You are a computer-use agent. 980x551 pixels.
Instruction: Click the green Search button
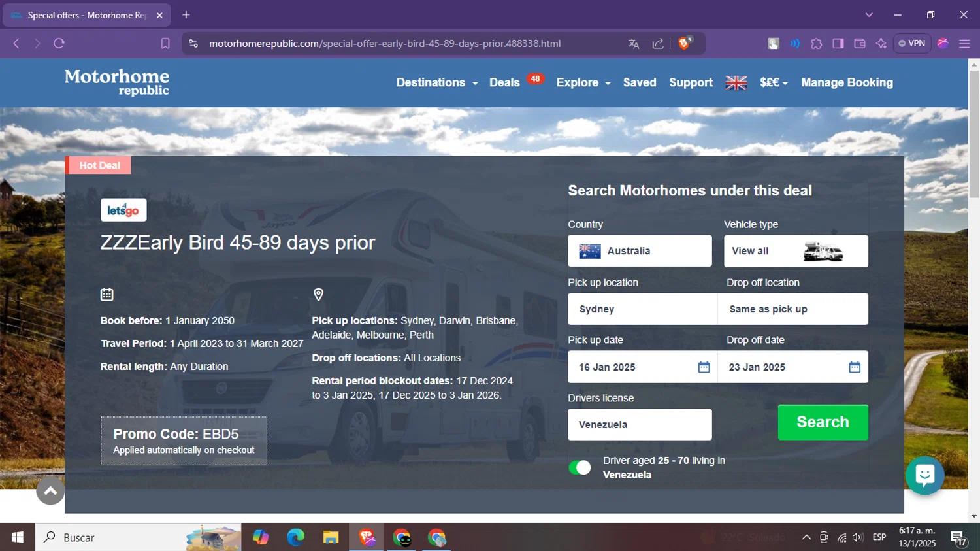pyautogui.click(x=823, y=422)
